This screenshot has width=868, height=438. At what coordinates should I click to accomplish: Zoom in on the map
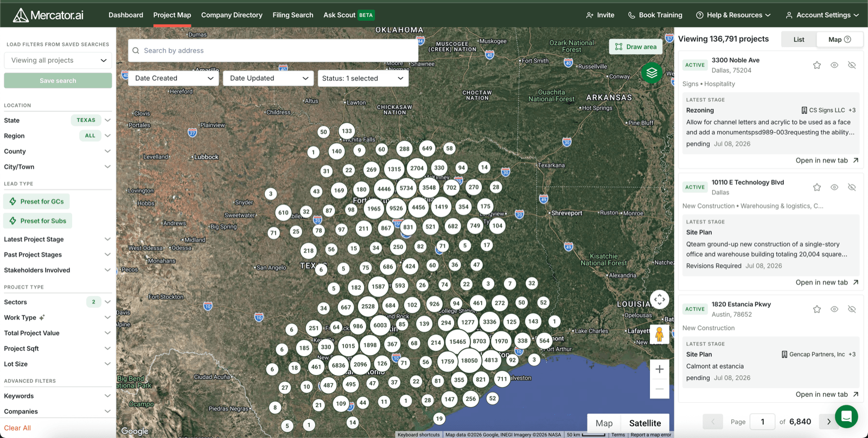click(660, 369)
